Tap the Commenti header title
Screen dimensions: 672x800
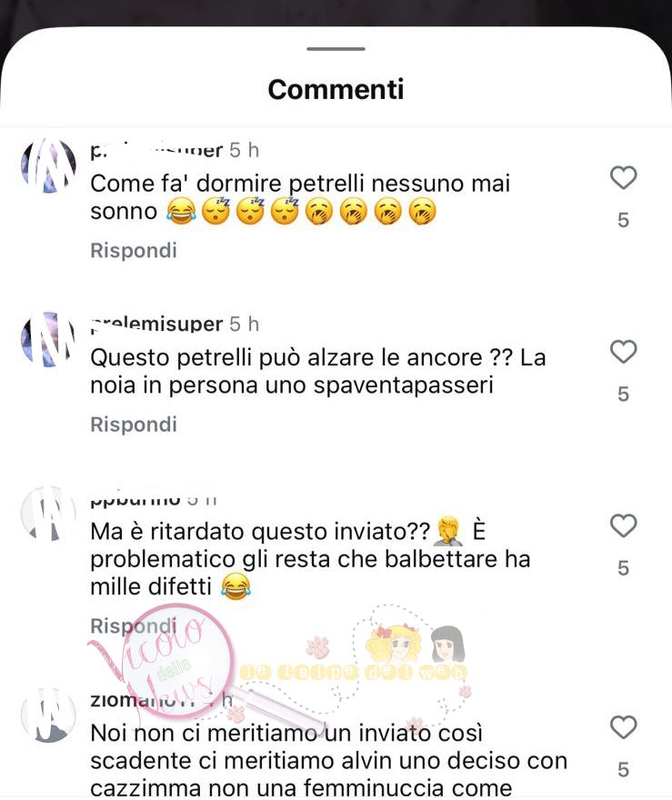(336, 89)
